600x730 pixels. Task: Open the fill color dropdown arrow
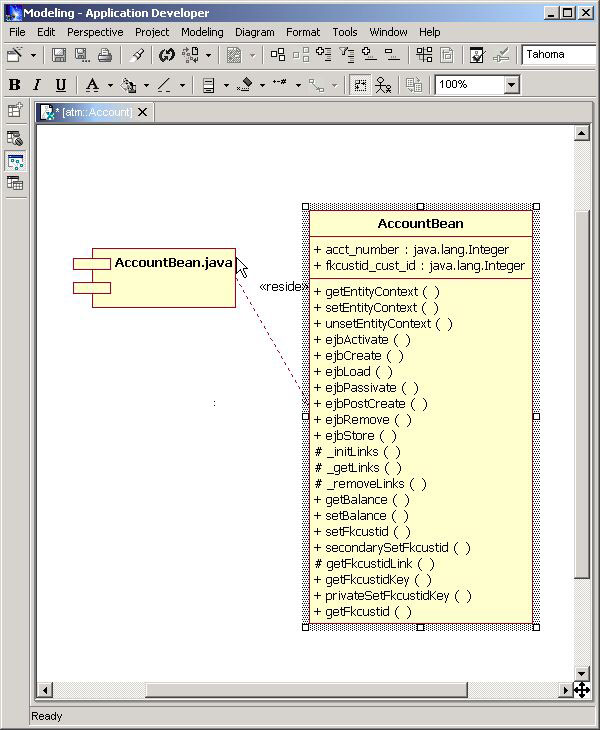146,85
